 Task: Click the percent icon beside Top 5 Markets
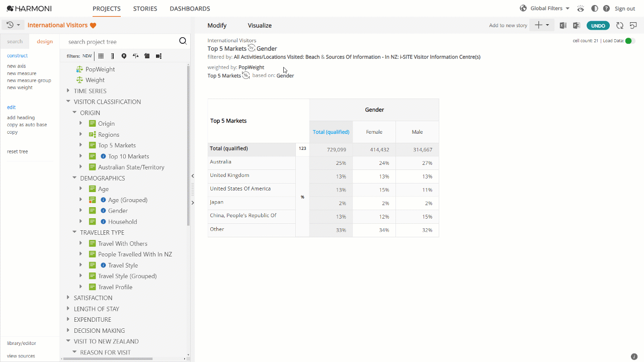(x=246, y=75)
